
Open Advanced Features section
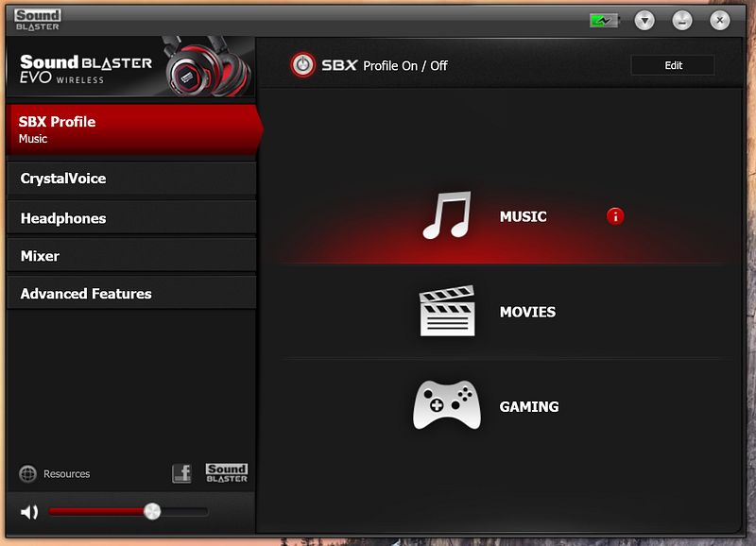click(x=131, y=293)
